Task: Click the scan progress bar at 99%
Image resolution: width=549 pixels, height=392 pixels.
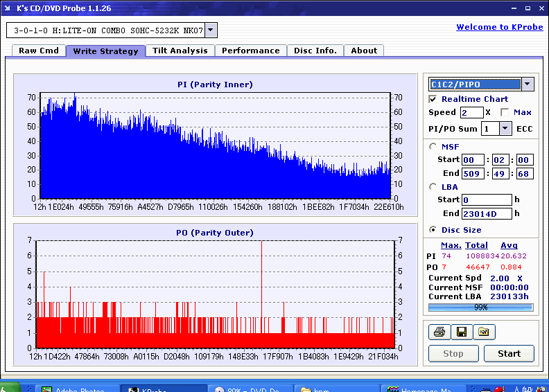Action: (480, 308)
